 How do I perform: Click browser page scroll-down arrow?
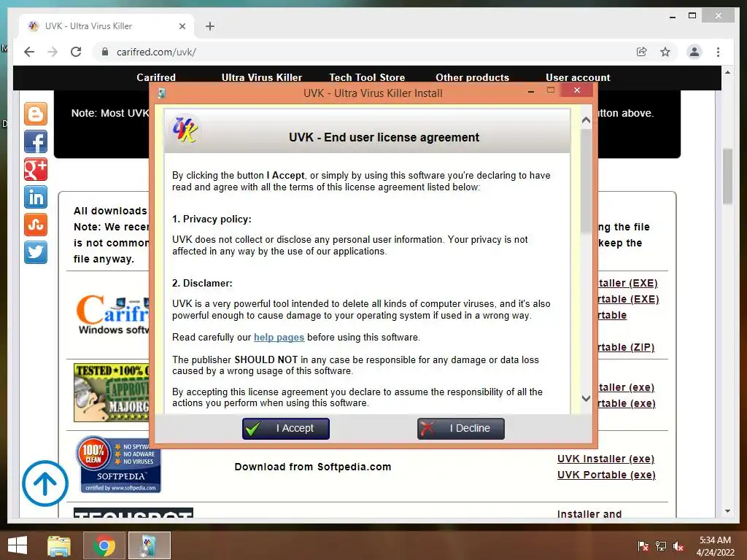(x=727, y=511)
